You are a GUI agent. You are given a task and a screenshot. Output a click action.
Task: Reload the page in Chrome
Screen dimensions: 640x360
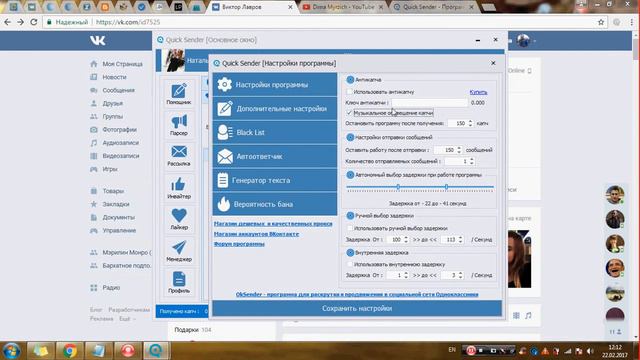(34, 22)
